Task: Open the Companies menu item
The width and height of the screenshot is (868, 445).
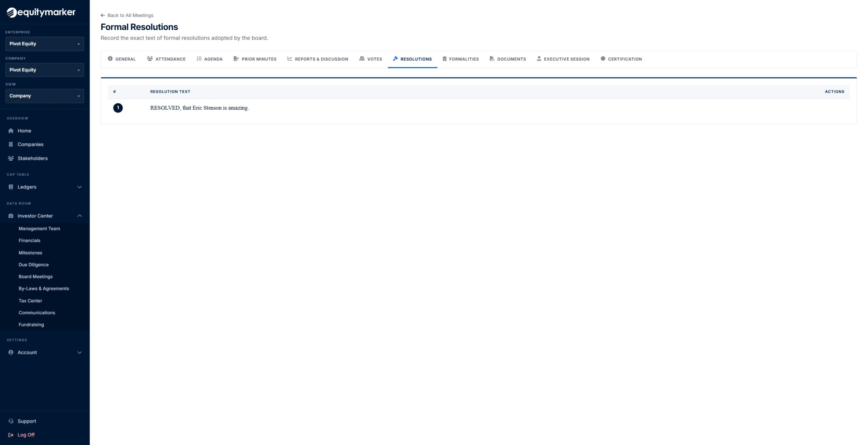Action: [x=45, y=145]
